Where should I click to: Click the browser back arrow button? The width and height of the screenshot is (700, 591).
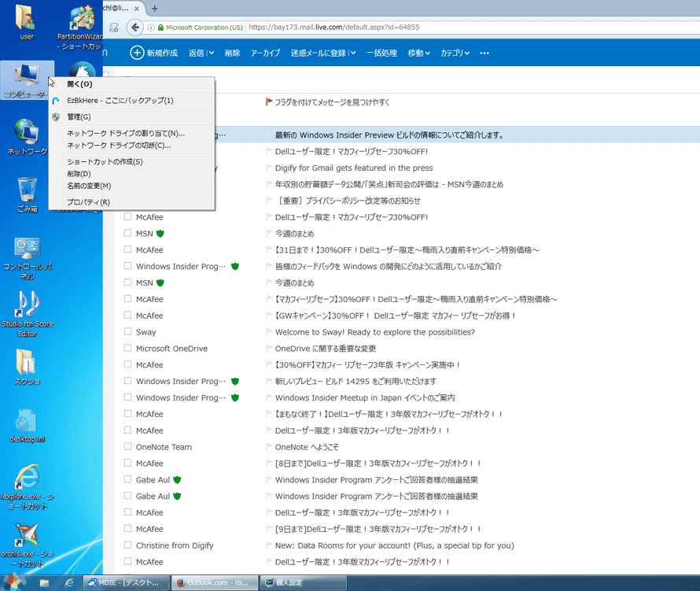pos(134,28)
